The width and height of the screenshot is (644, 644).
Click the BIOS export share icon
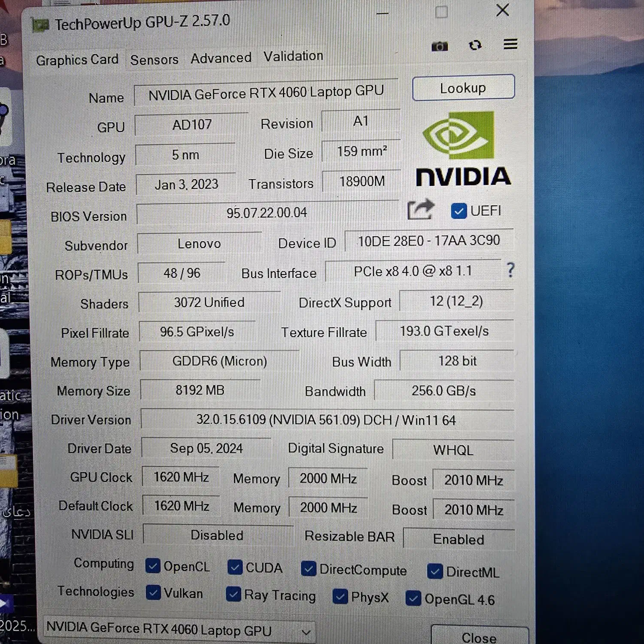(x=420, y=210)
